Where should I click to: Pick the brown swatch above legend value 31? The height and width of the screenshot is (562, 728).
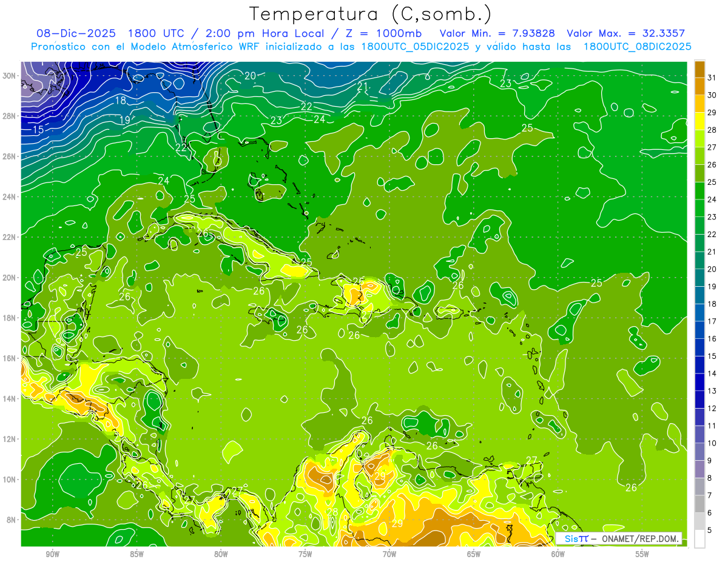coord(699,69)
